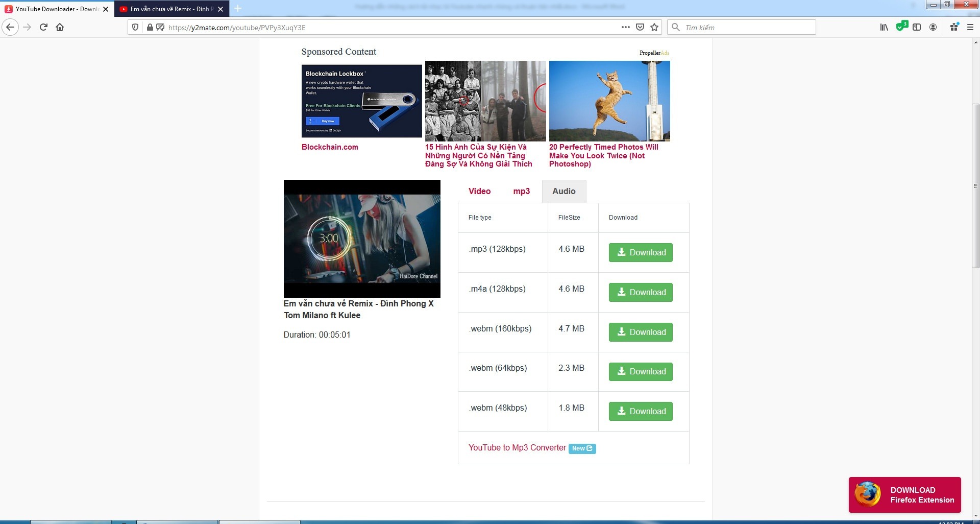The height and width of the screenshot is (524, 980).
Task: Switch to the mp3 format tab
Action: click(521, 191)
